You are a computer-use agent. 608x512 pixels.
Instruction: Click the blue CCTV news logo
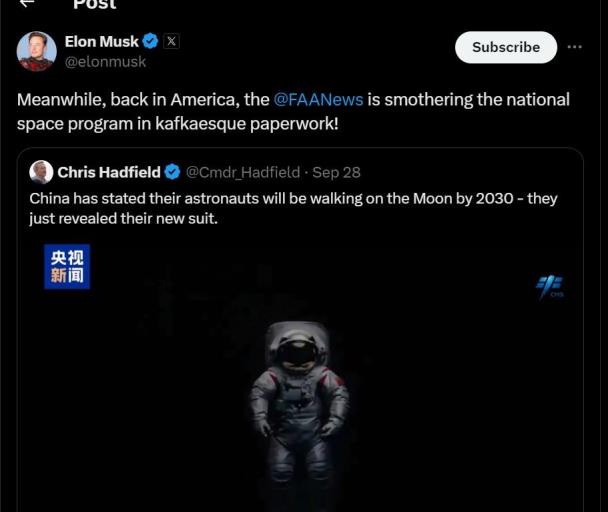67,267
